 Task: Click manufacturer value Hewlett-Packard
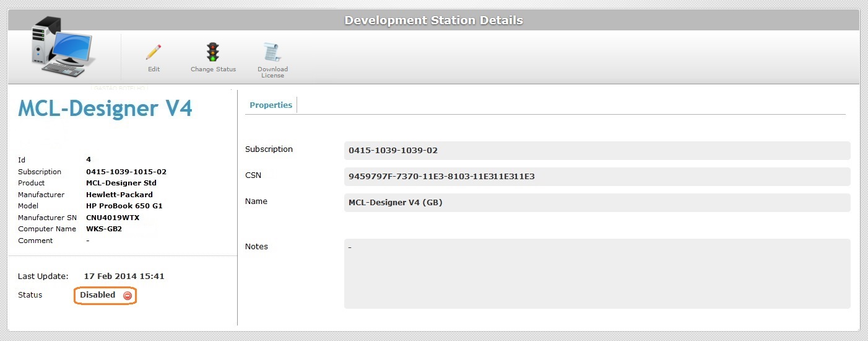click(x=119, y=195)
